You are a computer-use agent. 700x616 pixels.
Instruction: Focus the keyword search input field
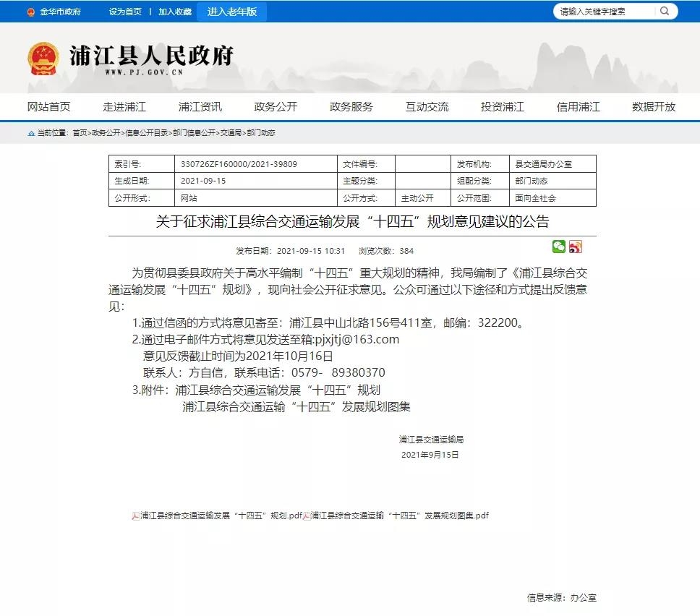coord(604,11)
